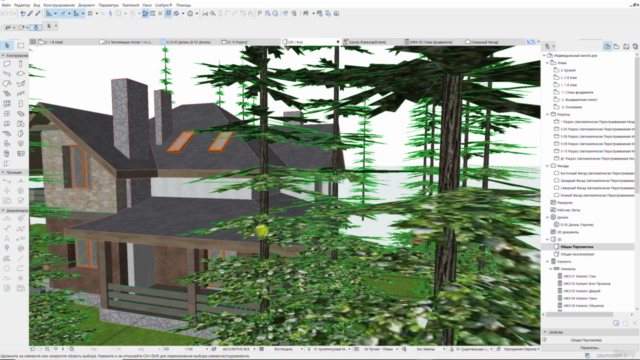This screenshot has width=640, height=360.
Task: Collapse the Детали group in navigator
Action: pyautogui.click(x=548, y=217)
